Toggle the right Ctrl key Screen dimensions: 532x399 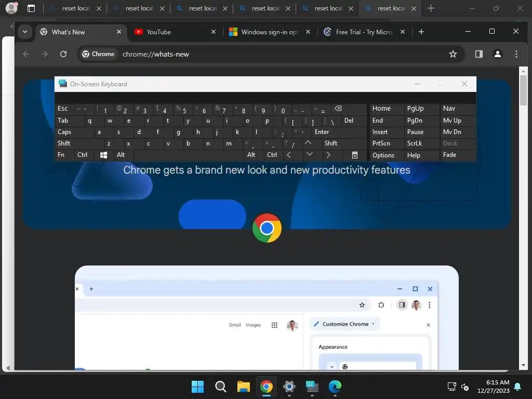(x=274, y=155)
